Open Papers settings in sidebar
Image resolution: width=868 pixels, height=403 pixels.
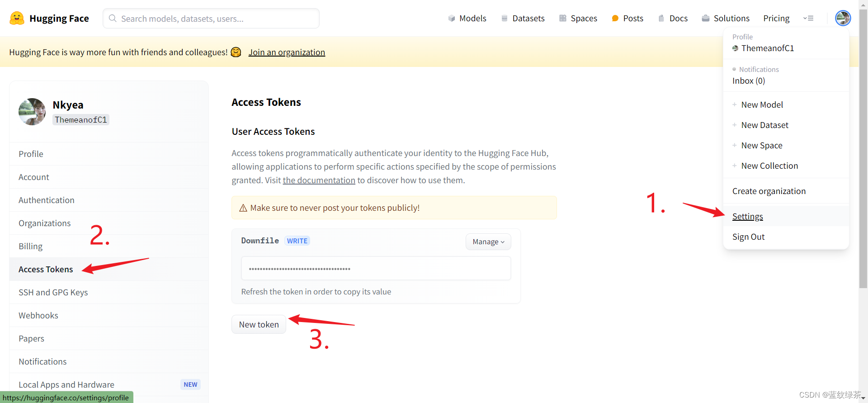coord(109,338)
